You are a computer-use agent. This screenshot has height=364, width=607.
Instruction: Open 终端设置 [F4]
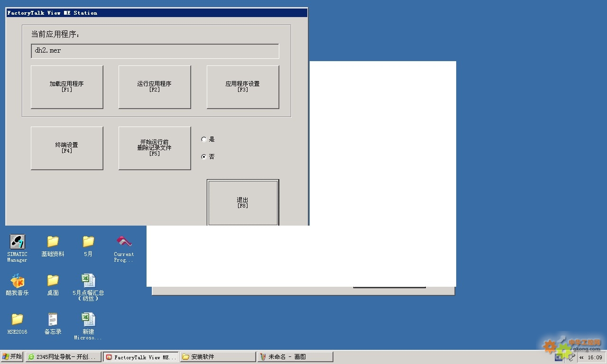67,148
